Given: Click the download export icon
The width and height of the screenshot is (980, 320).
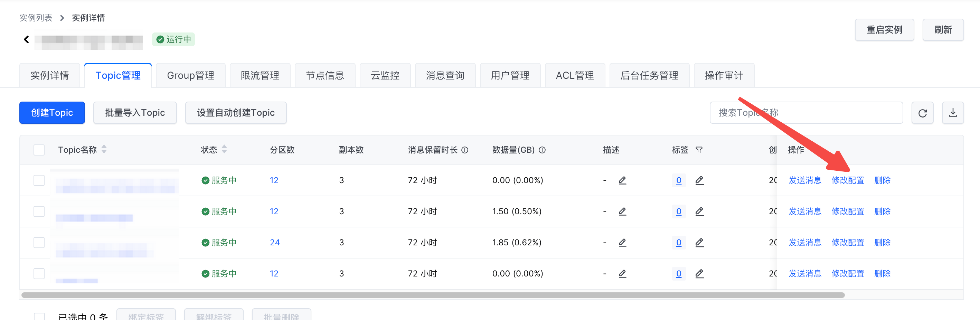Looking at the screenshot, I should [x=953, y=113].
